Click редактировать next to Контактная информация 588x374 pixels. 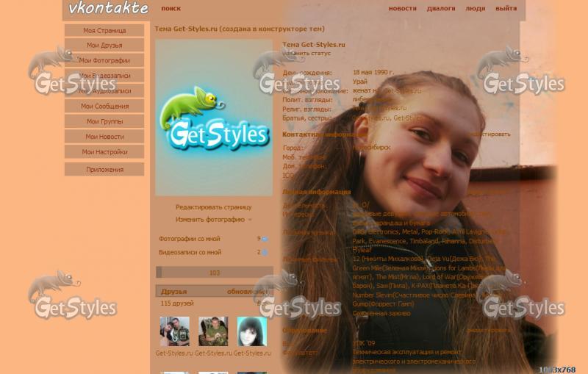(x=490, y=134)
